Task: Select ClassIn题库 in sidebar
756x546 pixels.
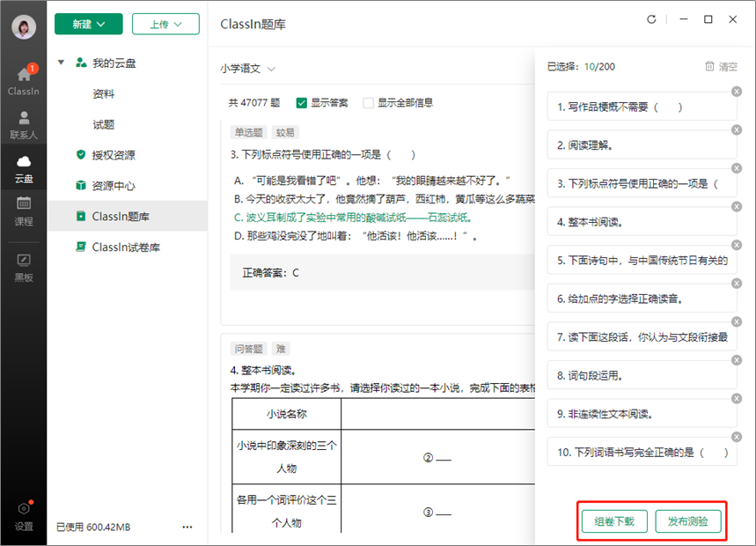Action: [128, 216]
